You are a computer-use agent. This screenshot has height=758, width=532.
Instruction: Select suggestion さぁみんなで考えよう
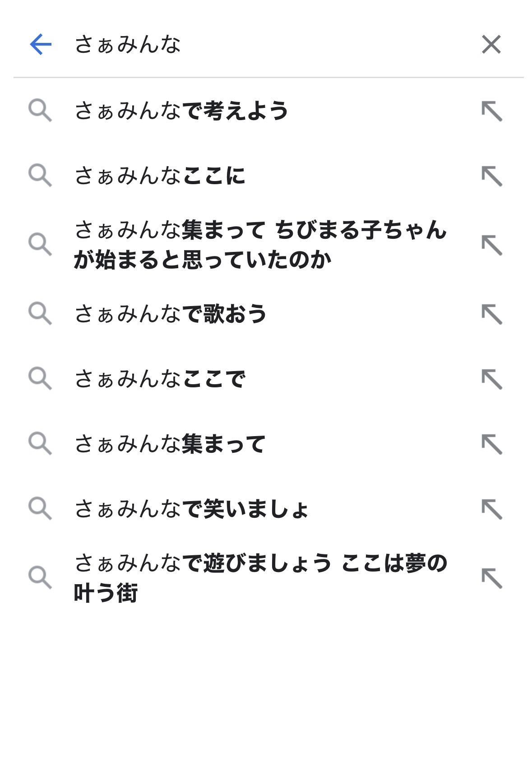click(181, 111)
